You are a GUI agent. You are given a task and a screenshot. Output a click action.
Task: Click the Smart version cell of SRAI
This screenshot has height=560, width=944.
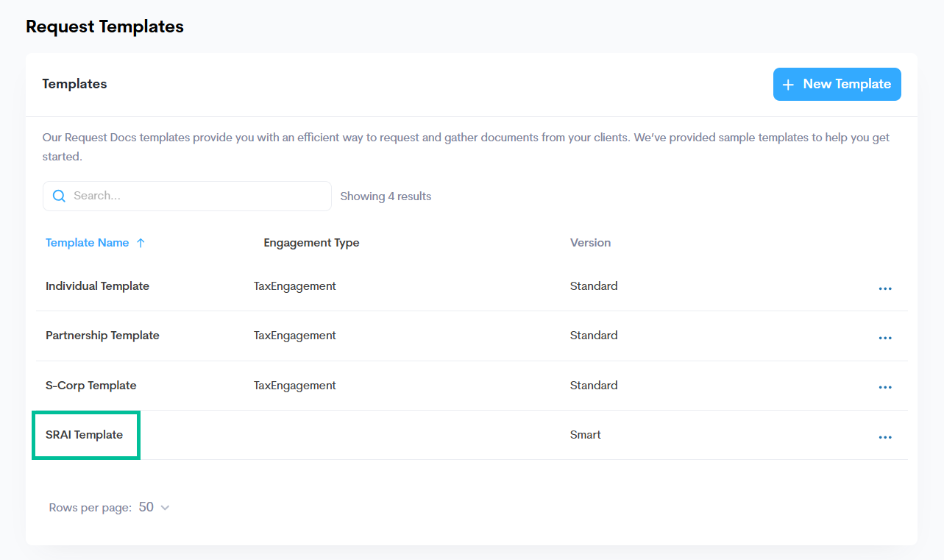[x=585, y=435]
